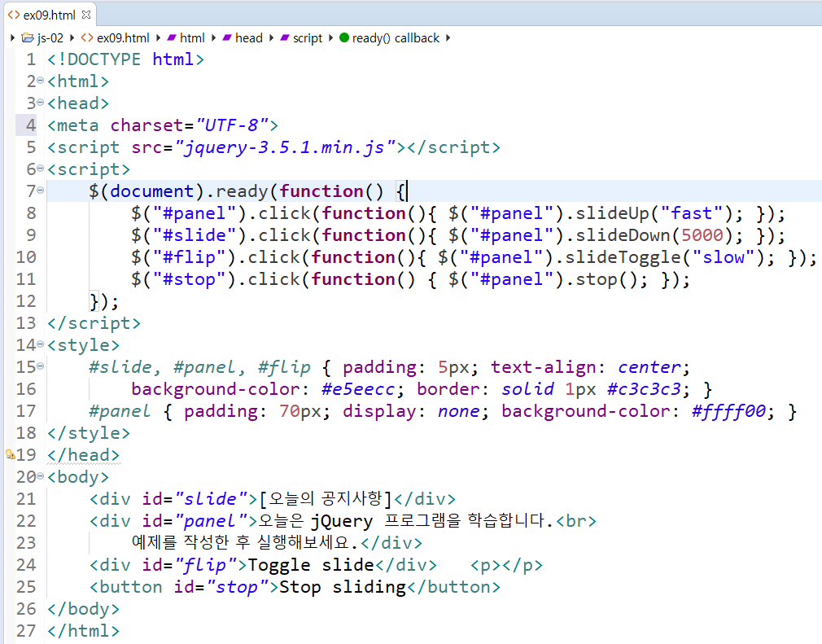This screenshot has height=644, width=822.
Task: Click the "Stop sliding" button text in code
Action: click(x=343, y=587)
